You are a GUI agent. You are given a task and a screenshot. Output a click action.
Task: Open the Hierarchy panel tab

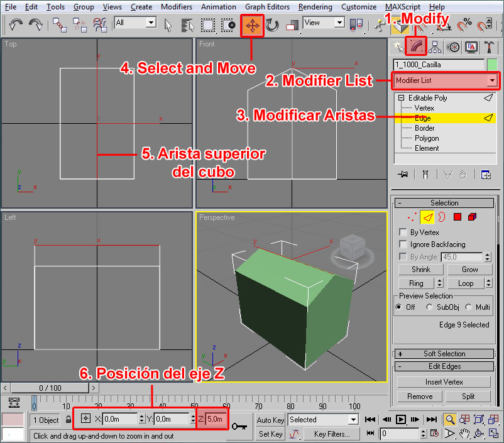tap(434, 47)
